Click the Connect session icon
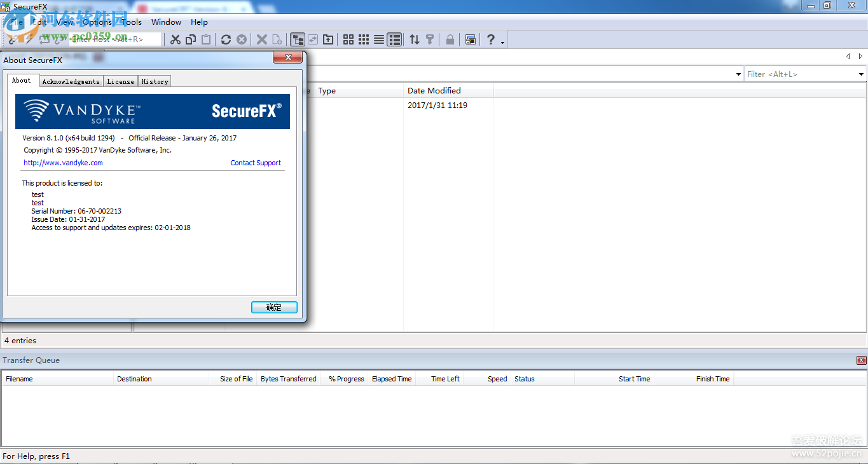868x464 pixels. [x=13, y=39]
